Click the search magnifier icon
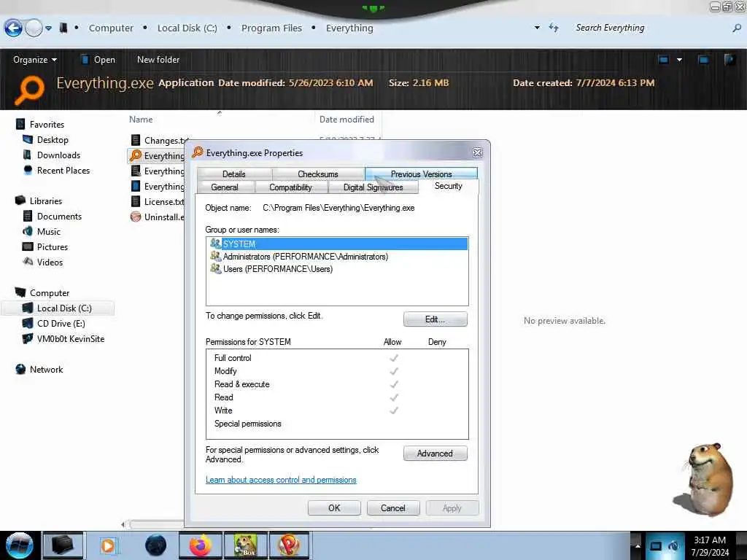The image size is (747, 560). pyautogui.click(x=737, y=28)
